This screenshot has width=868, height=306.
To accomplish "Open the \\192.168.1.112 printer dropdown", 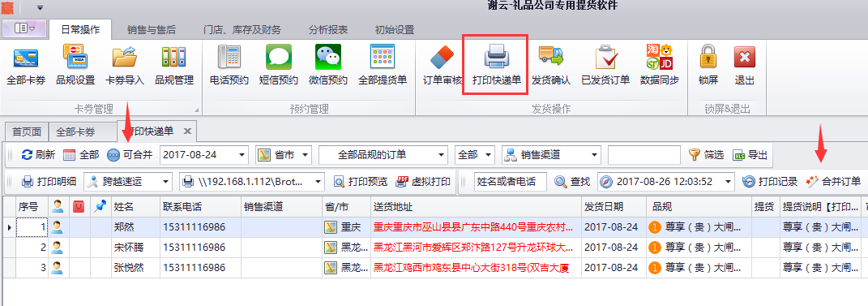I will (318, 181).
